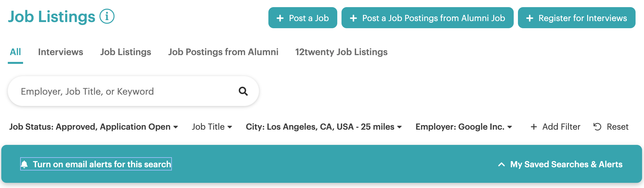The width and height of the screenshot is (644, 188).
Task: Expand the City Los Angeles filter dropdown
Action: [x=324, y=127]
